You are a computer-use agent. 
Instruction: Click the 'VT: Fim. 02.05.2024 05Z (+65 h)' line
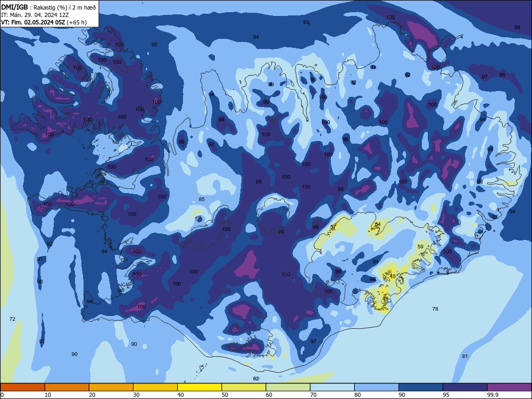pyautogui.click(x=44, y=22)
